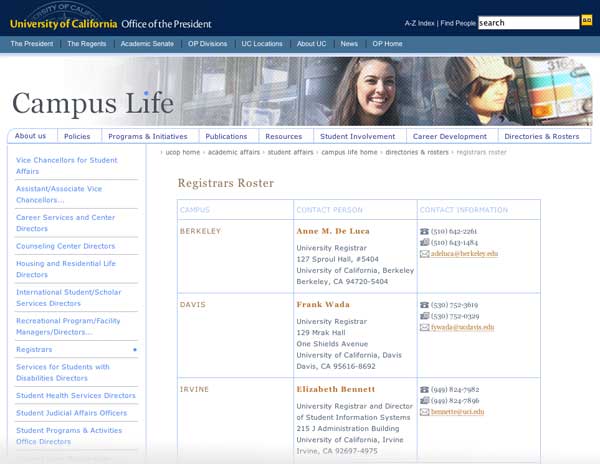Open Services for Students with Disabilities link
The image size is (600, 464).
(63, 372)
